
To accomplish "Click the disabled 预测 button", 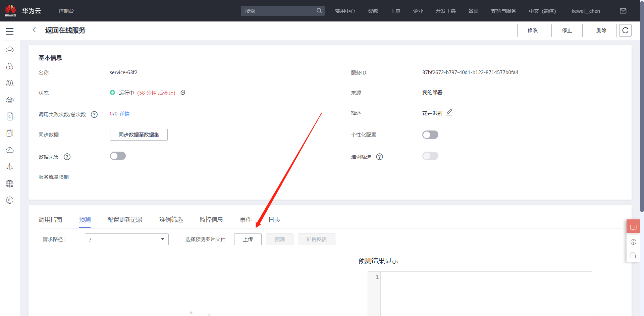I will click(x=280, y=240).
